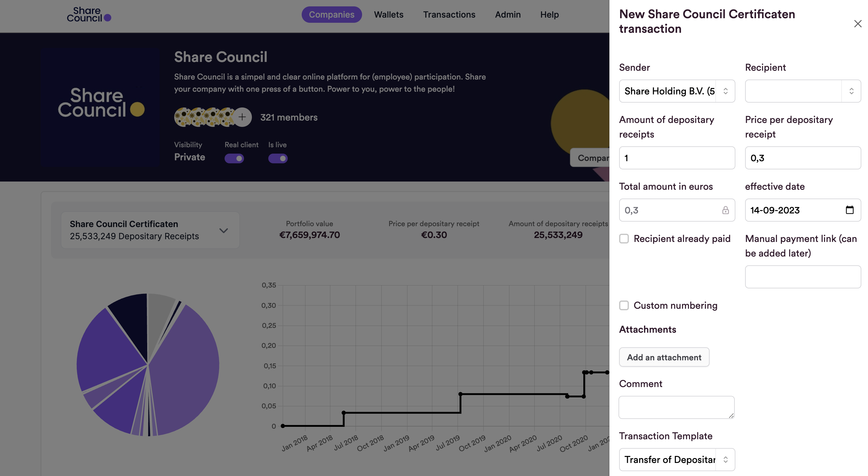Click the effective date field 14-09-2023
The height and width of the screenshot is (476, 868).
[x=803, y=210]
